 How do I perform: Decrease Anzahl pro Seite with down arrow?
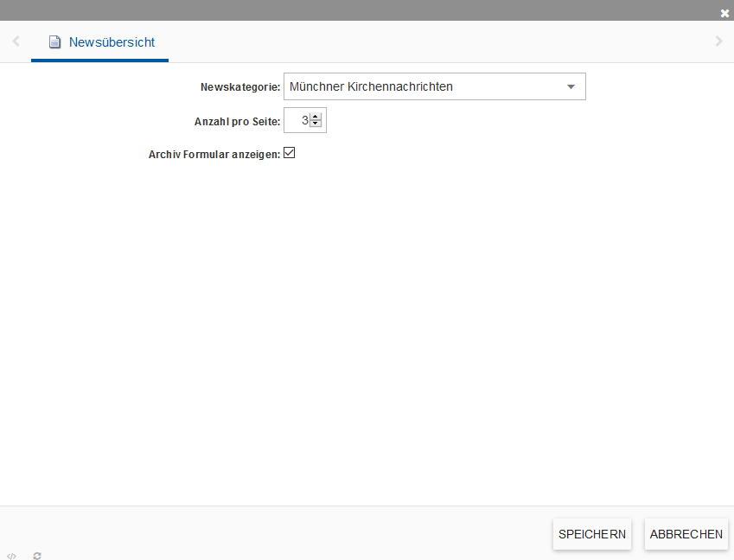pyautogui.click(x=316, y=124)
